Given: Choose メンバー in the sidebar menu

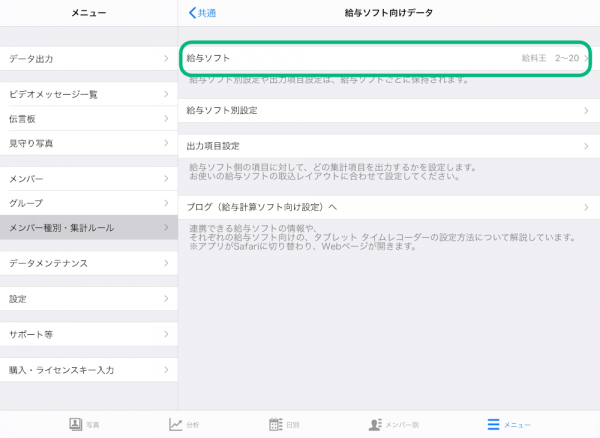Looking at the screenshot, I should (88, 179).
